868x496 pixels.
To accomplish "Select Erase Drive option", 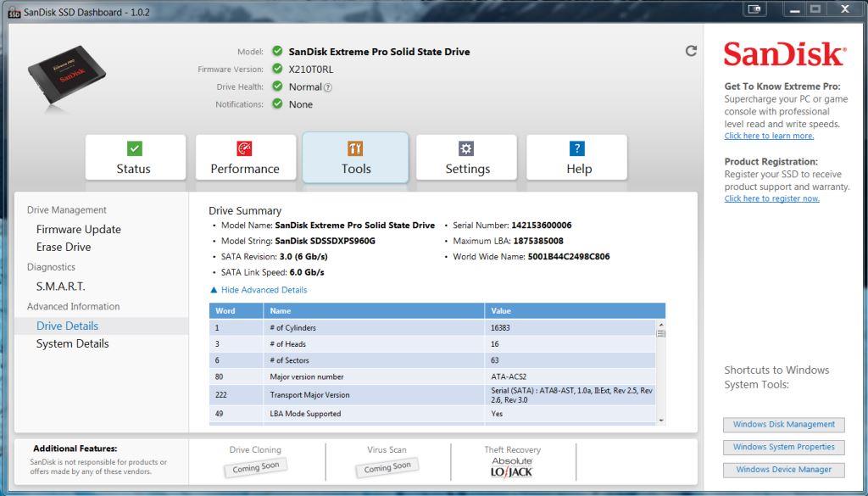I will 64,247.
